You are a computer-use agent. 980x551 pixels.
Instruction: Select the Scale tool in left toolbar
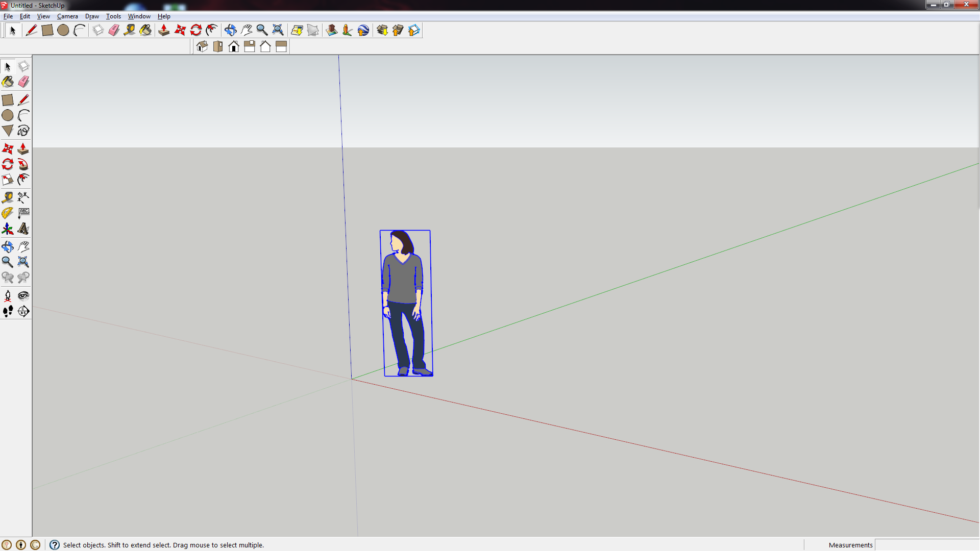pos(8,180)
